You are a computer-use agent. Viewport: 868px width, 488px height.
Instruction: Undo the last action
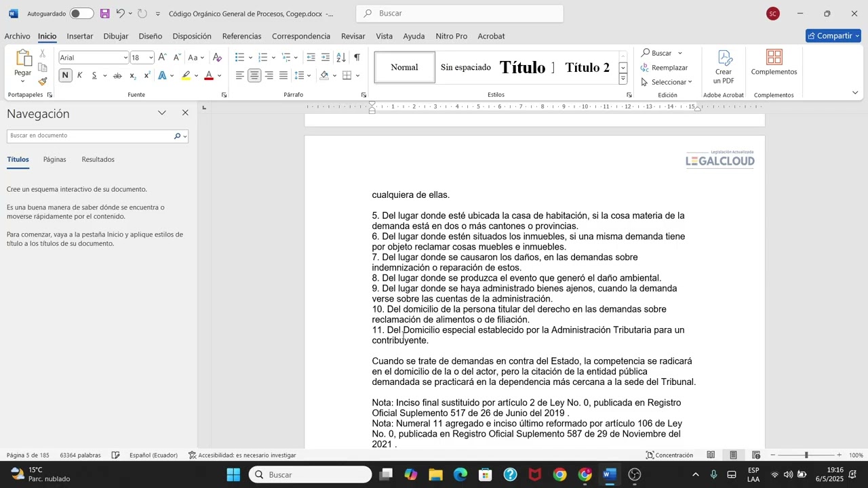120,14
